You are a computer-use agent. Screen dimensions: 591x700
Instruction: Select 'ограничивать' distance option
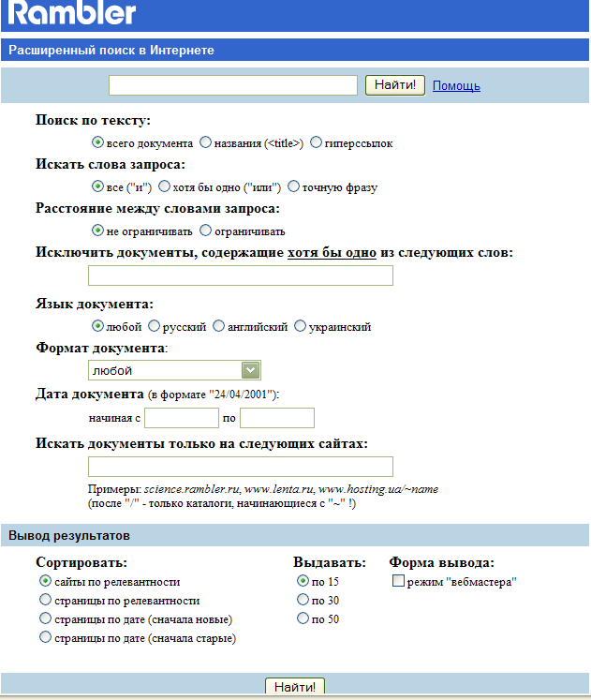[205, 231]
